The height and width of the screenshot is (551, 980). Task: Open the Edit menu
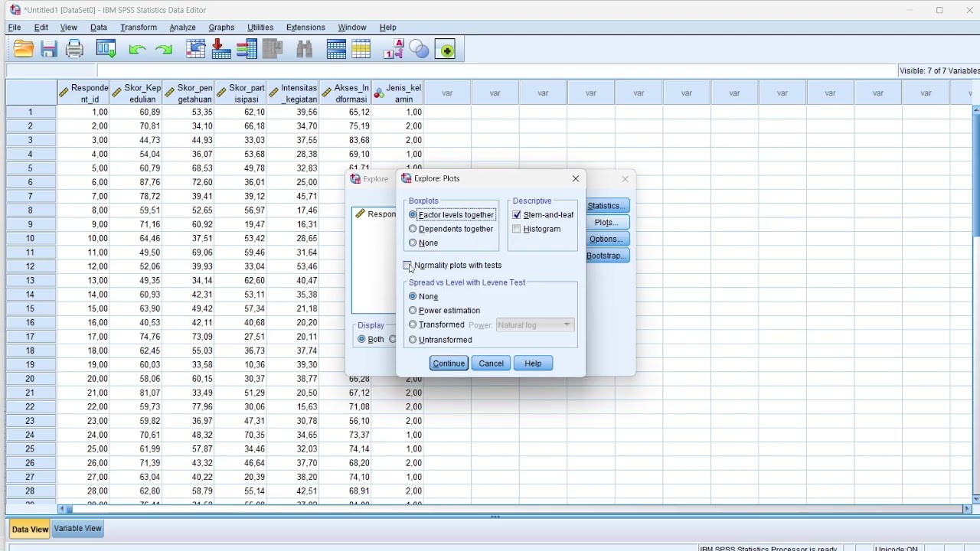(x=41, y=28)
